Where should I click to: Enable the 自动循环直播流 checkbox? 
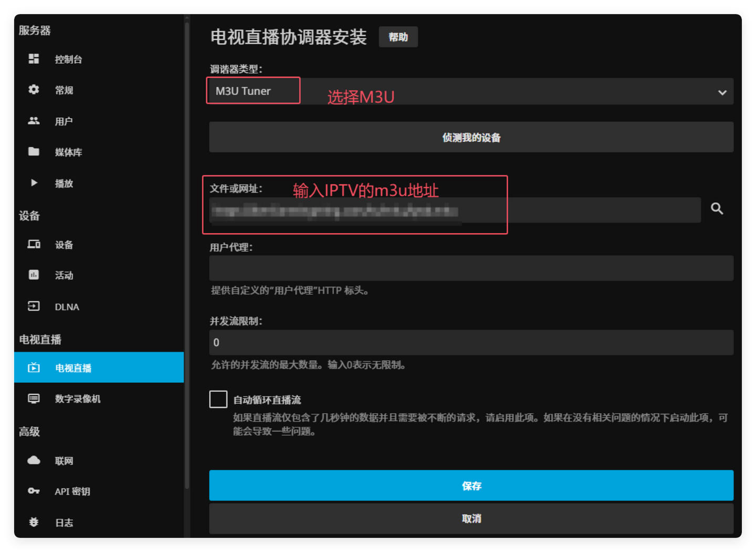(x=218, y=399)
